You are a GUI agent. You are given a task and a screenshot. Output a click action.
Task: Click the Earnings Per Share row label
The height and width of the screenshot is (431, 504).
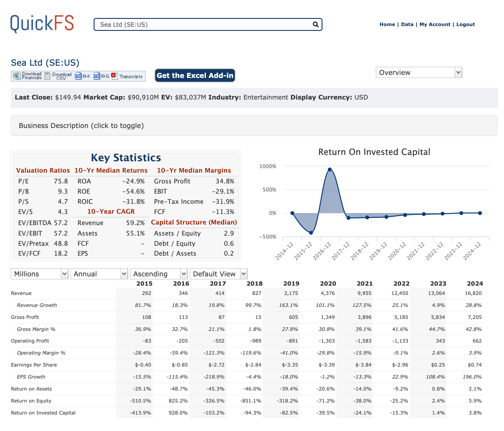pyautogui.click(x=34, y=365)
